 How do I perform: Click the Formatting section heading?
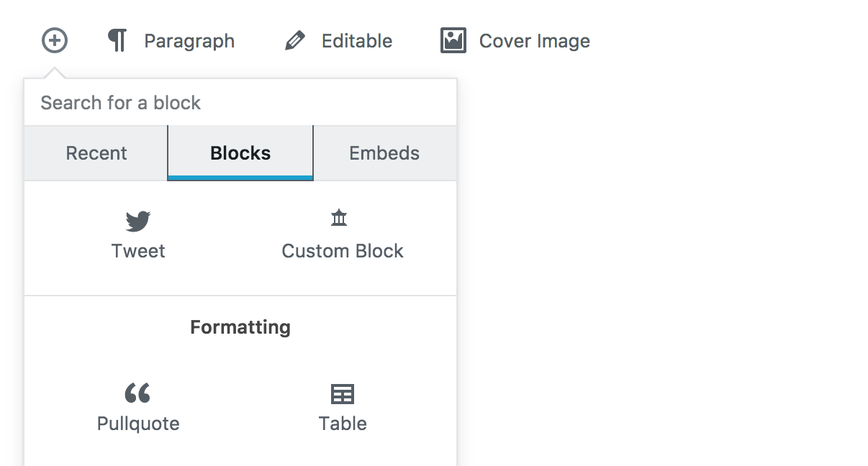tap(240, 327)
